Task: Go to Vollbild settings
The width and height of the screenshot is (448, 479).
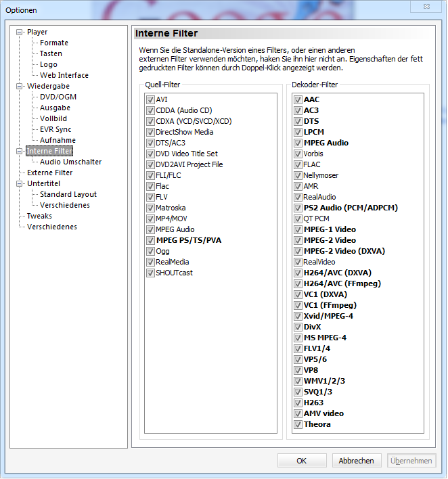Action: pyautogui.click(x=53, y=118)
